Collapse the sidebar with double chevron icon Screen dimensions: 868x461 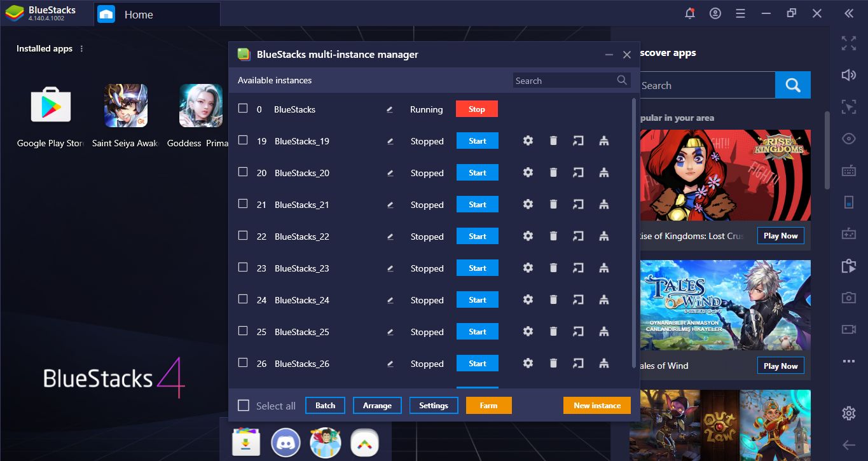849,13
